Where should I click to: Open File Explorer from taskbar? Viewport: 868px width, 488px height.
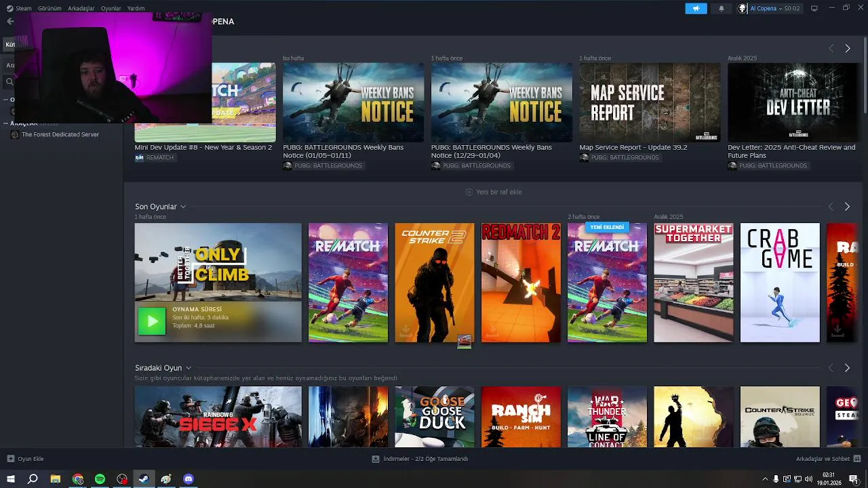[x=56, y=479]
